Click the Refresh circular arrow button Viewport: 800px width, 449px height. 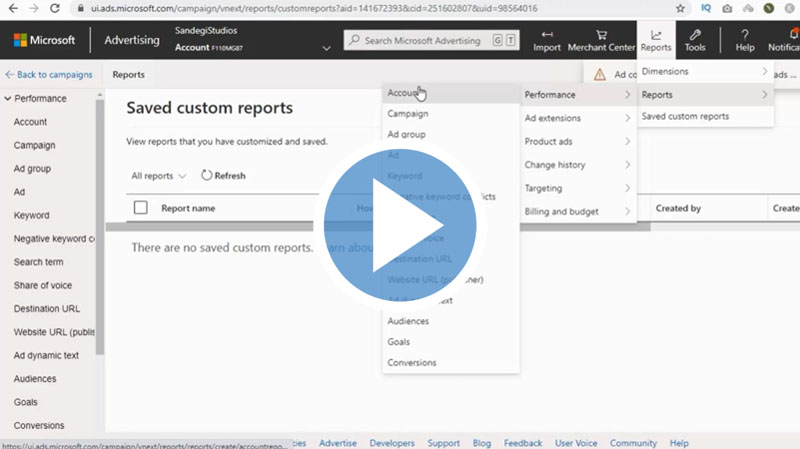223,176
